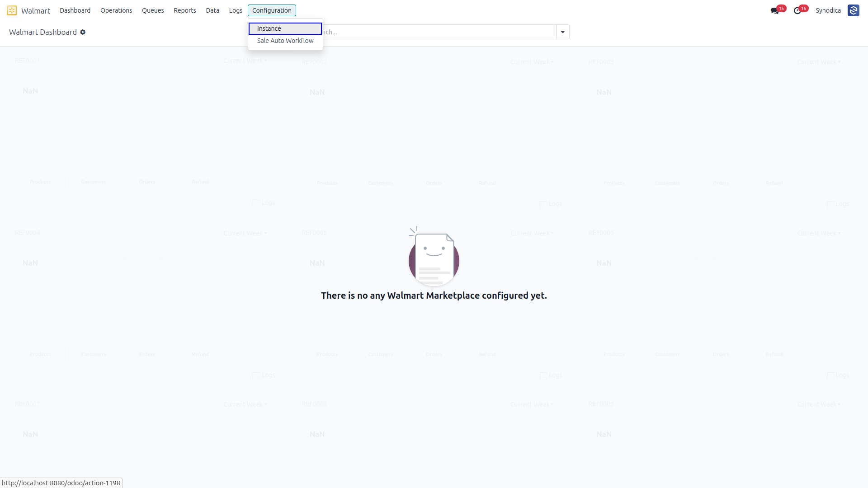Open the Logs menu
The image size is (868, 488).
point(236,10)
